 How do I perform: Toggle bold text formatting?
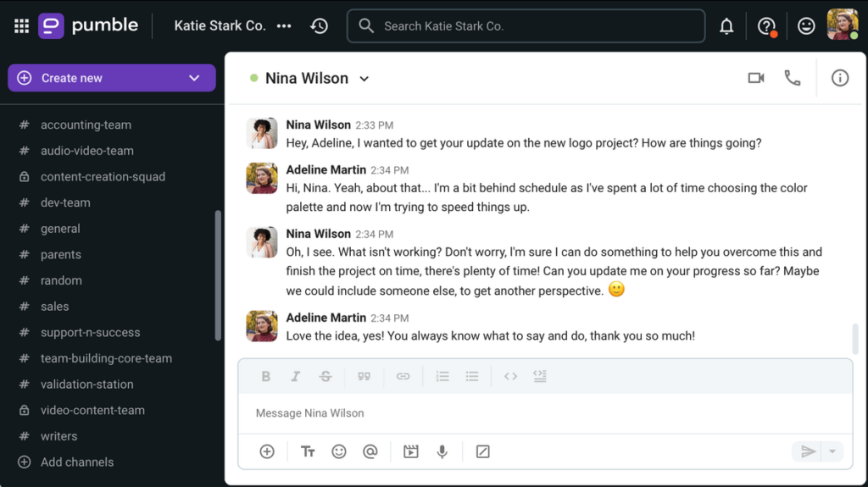265,376
